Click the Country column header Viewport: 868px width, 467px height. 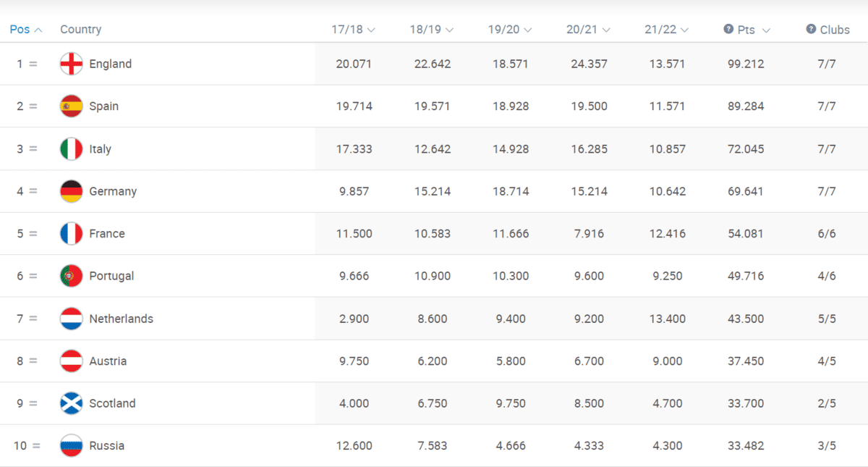80,30
